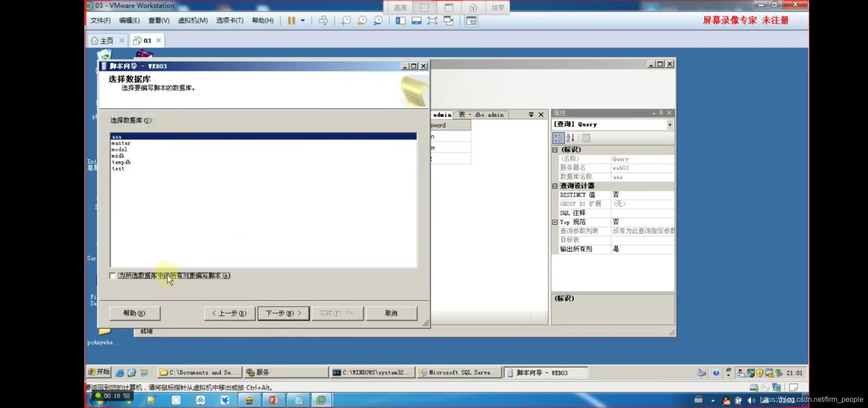Click the 结束 recording button
The width and height of the screenshot is (868, 408).
pos(498,8)
